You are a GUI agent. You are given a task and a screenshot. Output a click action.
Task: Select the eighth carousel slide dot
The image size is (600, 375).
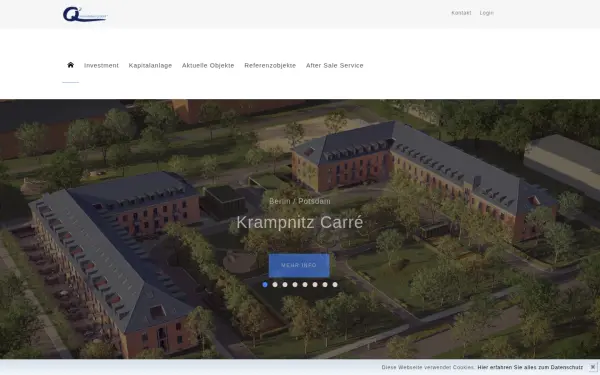[x=335, y=285]
